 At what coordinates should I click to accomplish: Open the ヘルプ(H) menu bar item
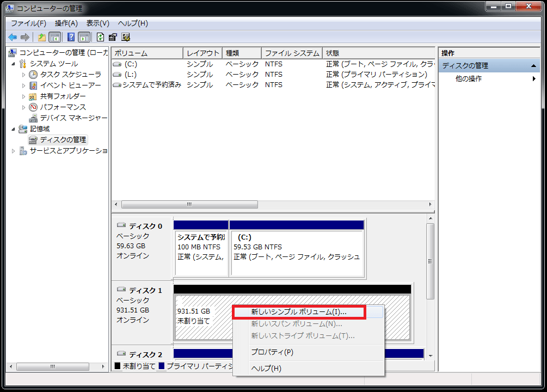133,23
